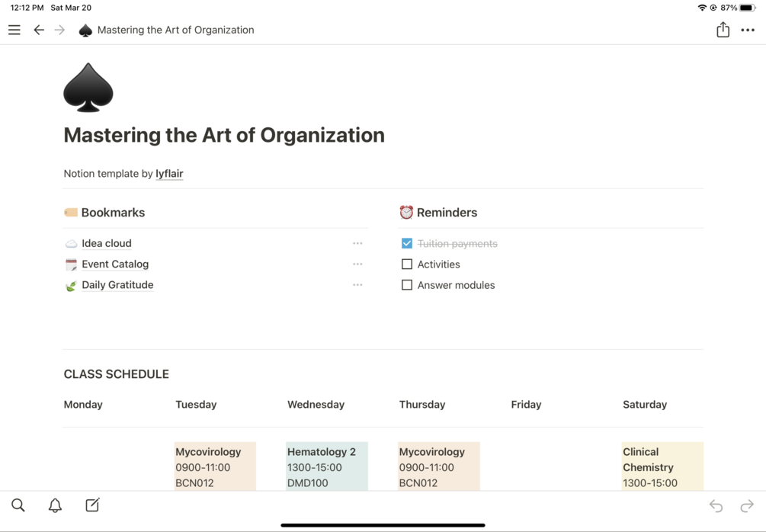Open search with the magnifier icon
766x532 pixels.
click(18, 505)
